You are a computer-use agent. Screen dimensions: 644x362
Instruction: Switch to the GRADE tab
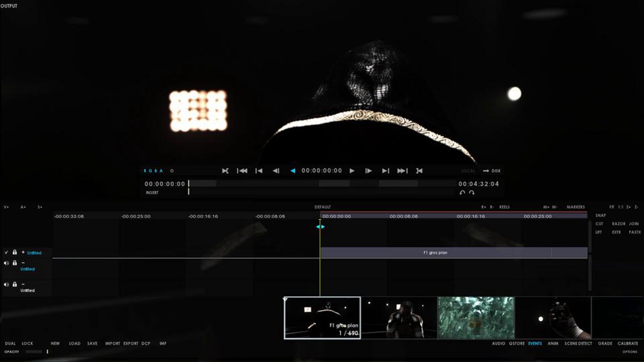pyautogui.click(x=605, y=343)
